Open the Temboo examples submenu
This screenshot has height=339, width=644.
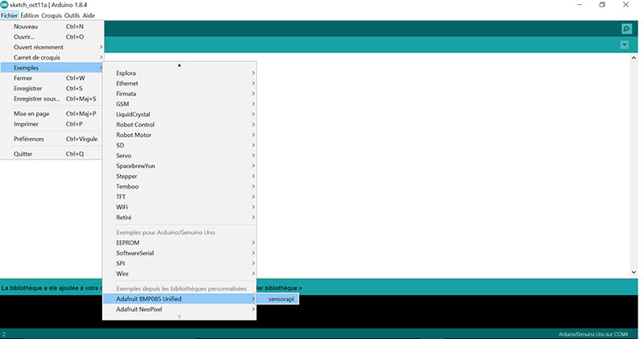(x=180, y=186)
